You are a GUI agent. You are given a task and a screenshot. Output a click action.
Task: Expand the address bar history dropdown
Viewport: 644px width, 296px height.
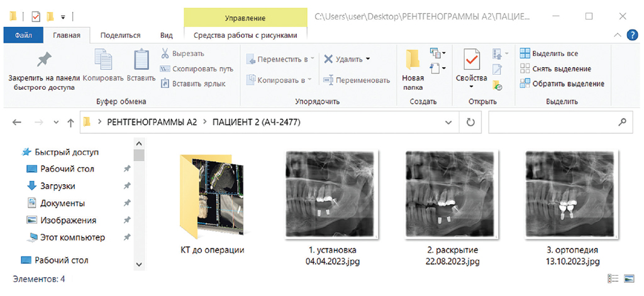(448, 122)
